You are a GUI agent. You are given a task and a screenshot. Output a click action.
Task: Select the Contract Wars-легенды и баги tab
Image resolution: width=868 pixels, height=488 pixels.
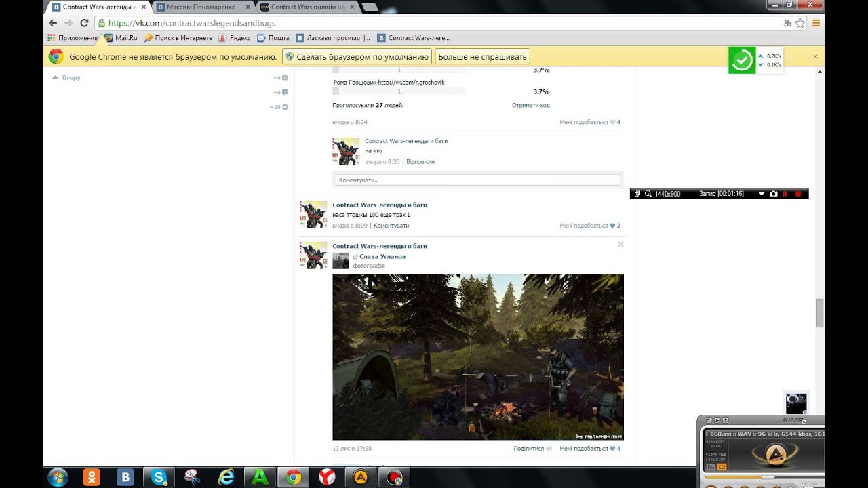[x=99, y=7]
